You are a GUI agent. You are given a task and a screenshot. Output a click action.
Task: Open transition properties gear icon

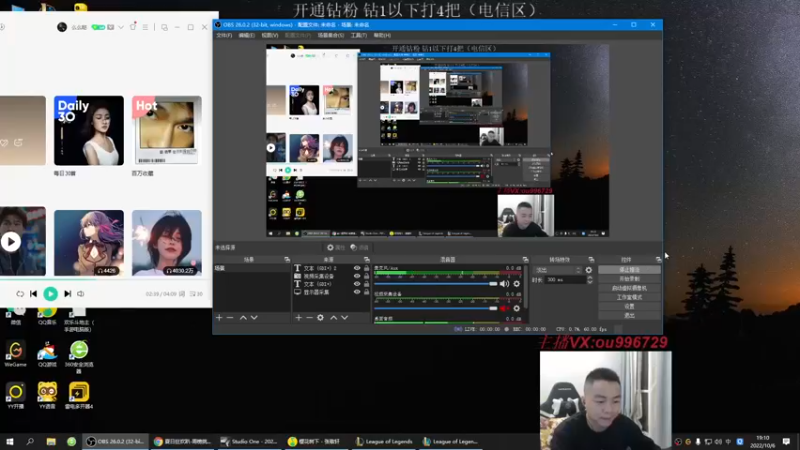[x=589, y=270]
